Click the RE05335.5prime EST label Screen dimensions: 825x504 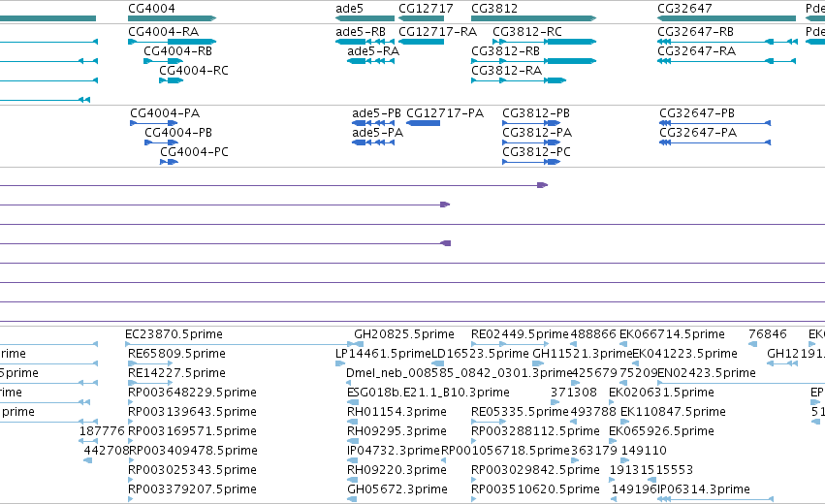pyautogui.click(x=520, y=412)
